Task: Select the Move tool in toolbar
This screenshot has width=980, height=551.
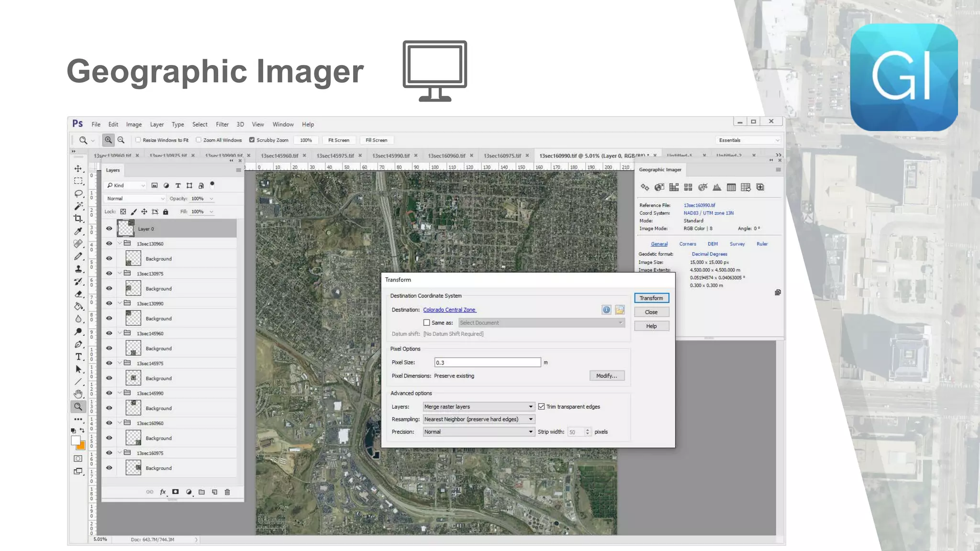Action: tap(78, 169)
